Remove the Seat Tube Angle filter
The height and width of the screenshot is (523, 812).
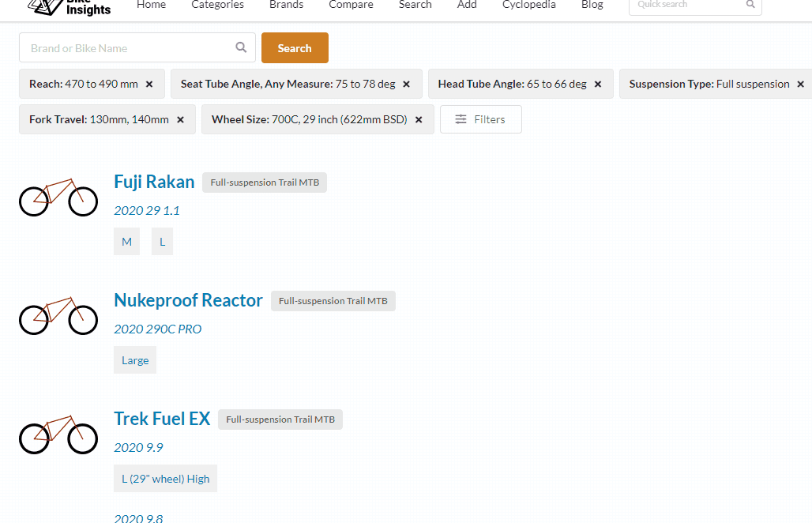(407, 84)
